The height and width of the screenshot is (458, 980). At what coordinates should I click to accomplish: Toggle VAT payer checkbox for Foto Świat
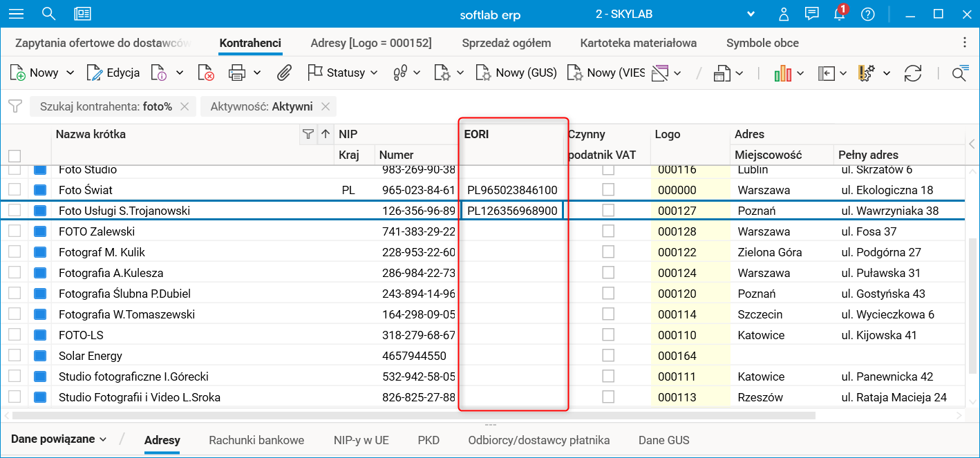(608, 190)
